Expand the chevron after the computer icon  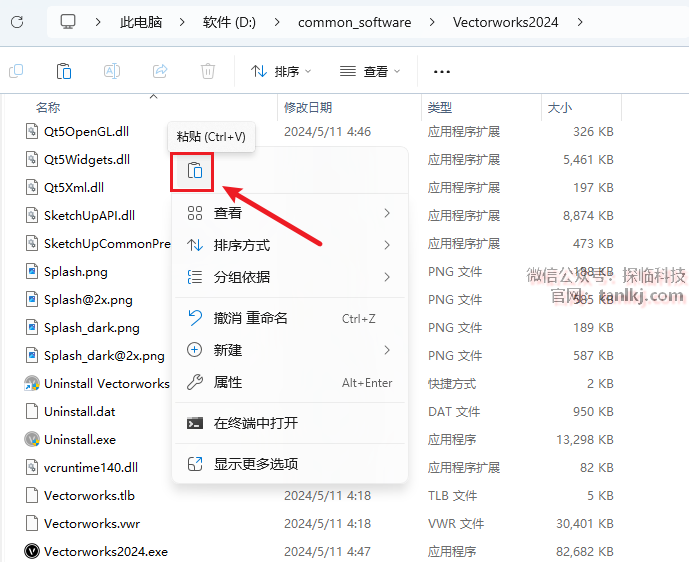coord(98,22)
